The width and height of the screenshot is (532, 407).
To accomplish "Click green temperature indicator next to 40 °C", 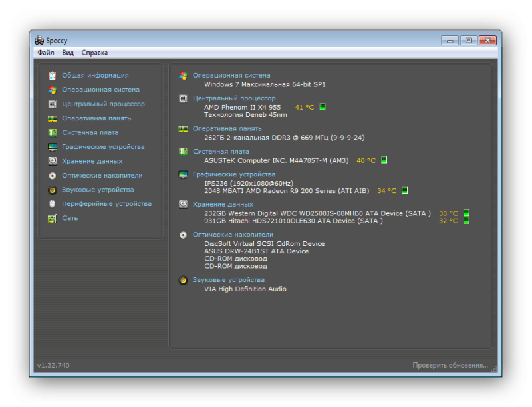I will click(384, 160).
